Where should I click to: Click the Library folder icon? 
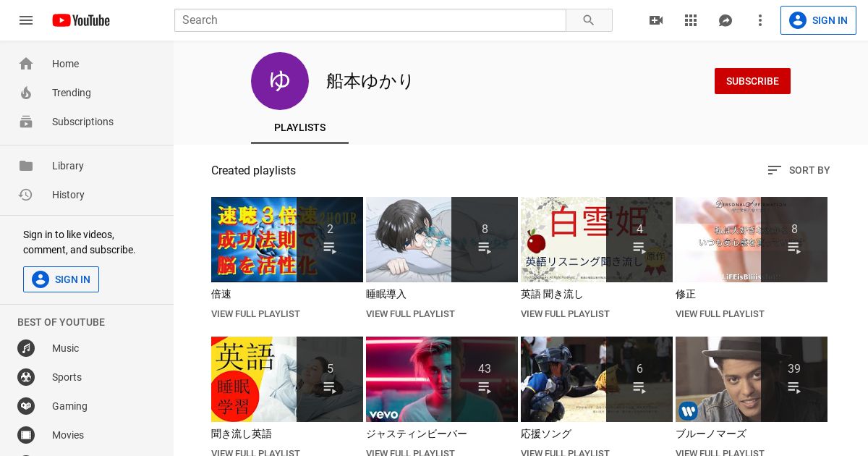(x=26, y=166)
